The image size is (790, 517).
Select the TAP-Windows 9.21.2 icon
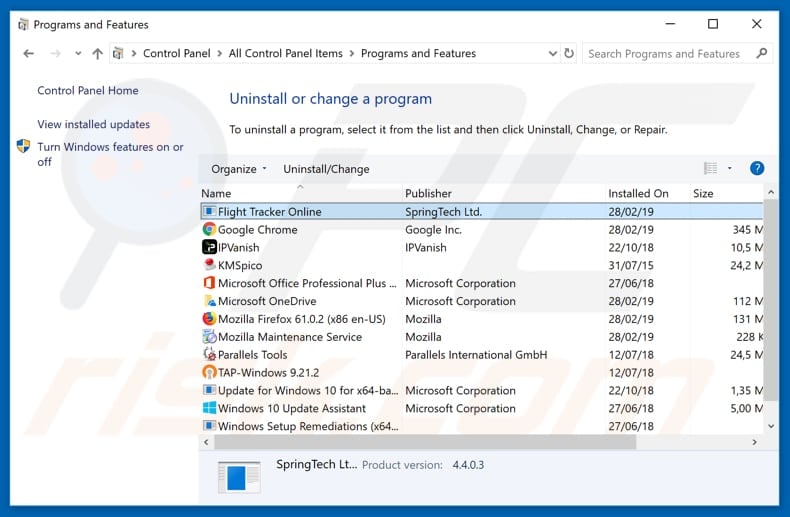pyautogui.click(x=209, y=372)
